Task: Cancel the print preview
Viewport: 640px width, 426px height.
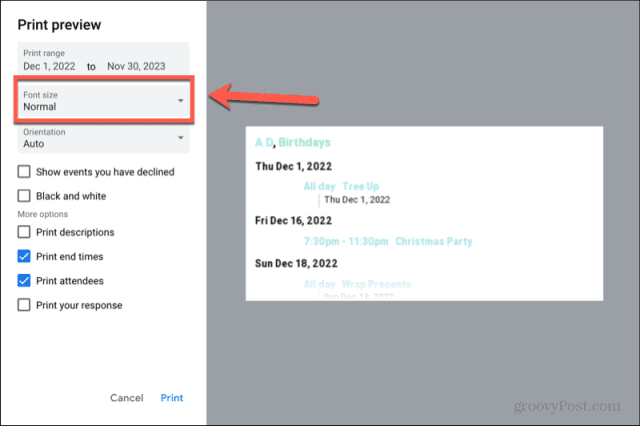Action: [x=127, y=398]
